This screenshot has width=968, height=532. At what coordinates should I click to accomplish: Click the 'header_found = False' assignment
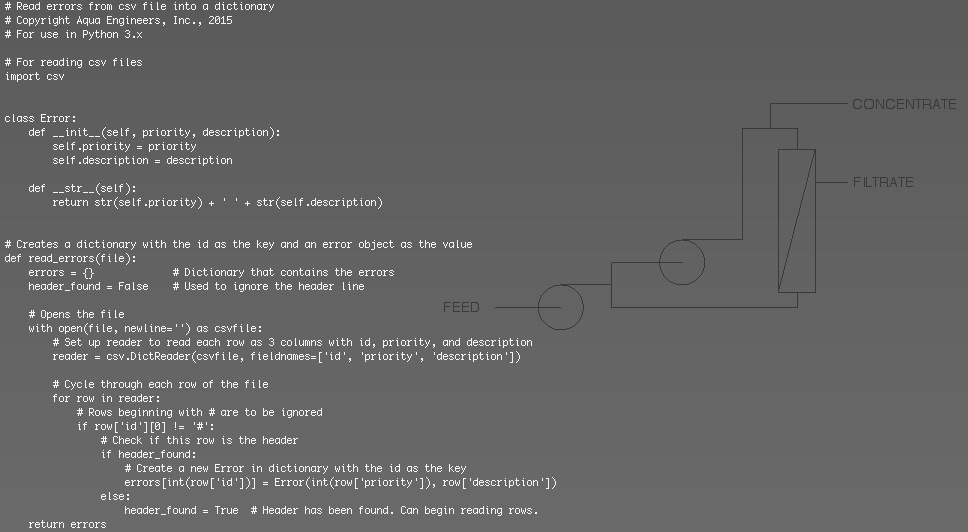pos(88,286)
